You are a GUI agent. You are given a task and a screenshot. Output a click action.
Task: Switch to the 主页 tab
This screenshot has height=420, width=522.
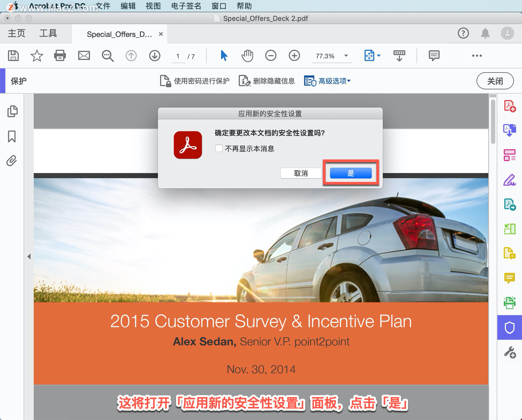point(16,33)
